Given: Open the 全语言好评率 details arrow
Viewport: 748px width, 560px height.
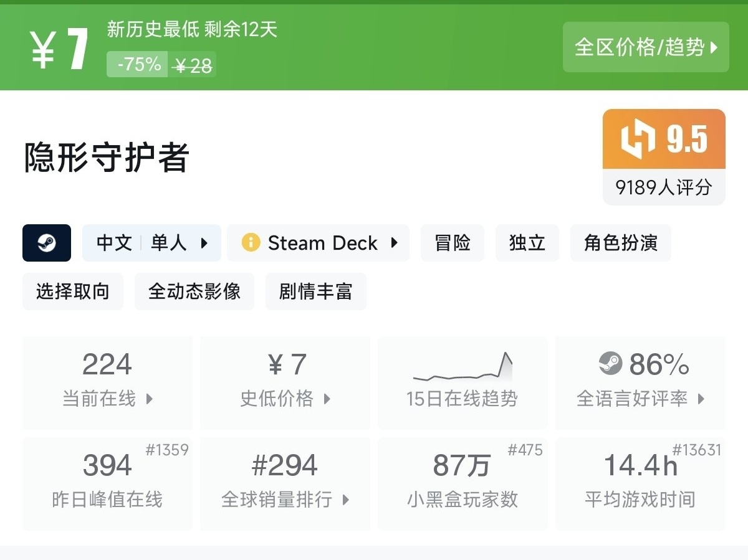Looking at the screenshot, I should point(701,399).
